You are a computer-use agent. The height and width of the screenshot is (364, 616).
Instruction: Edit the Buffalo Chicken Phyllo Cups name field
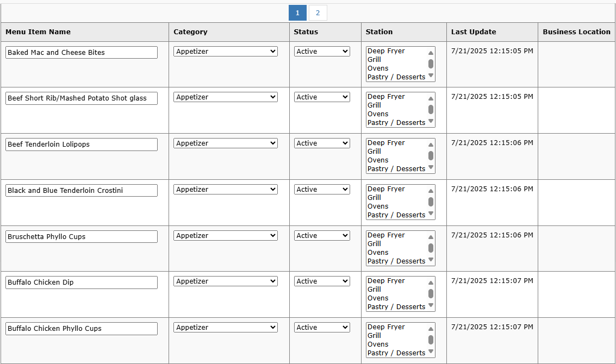(x=82, y=329)
